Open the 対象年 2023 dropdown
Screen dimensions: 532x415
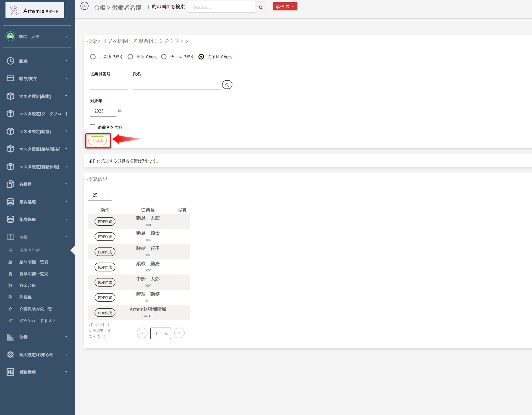(x=103, y=111)
